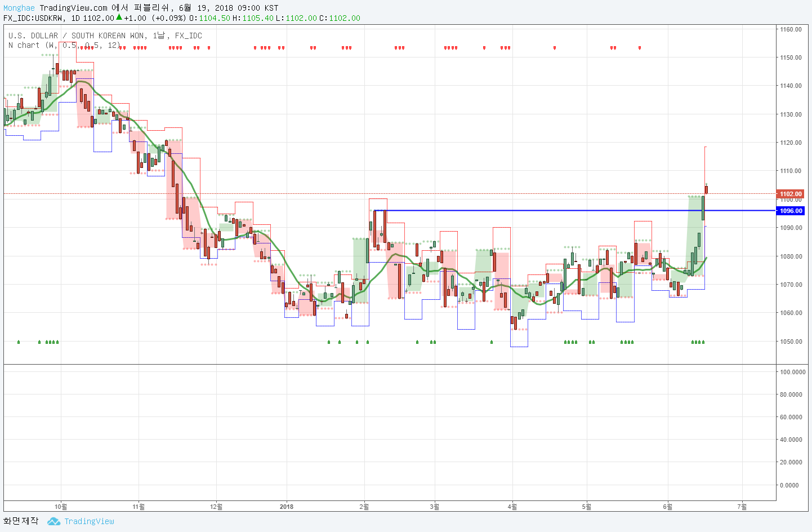Click the 6월 time axis label
Viewport: 812px width, 532px height.
coord(668,507)
